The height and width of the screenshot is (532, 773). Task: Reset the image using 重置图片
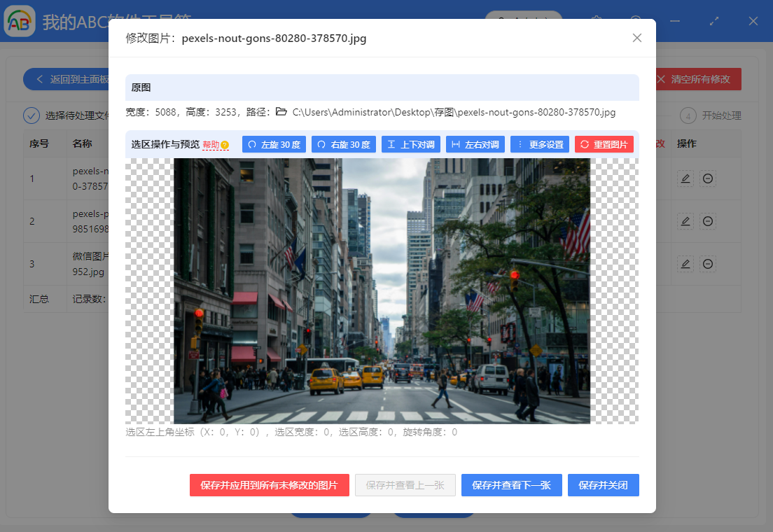(606, 143)
